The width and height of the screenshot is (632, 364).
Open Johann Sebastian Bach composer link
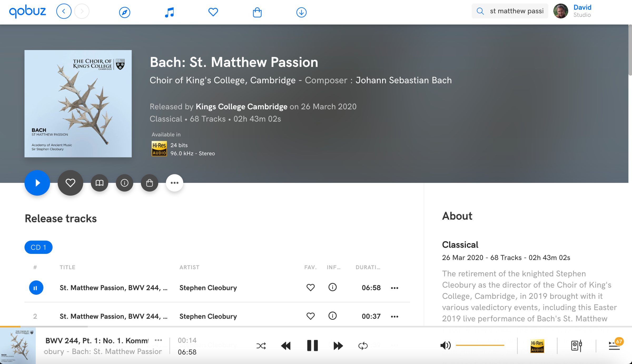coord(404,80)
